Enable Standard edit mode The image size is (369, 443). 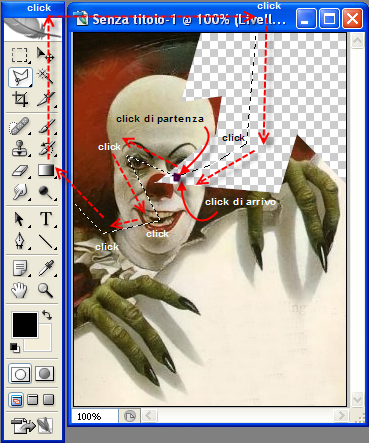(x=20, y=373)
